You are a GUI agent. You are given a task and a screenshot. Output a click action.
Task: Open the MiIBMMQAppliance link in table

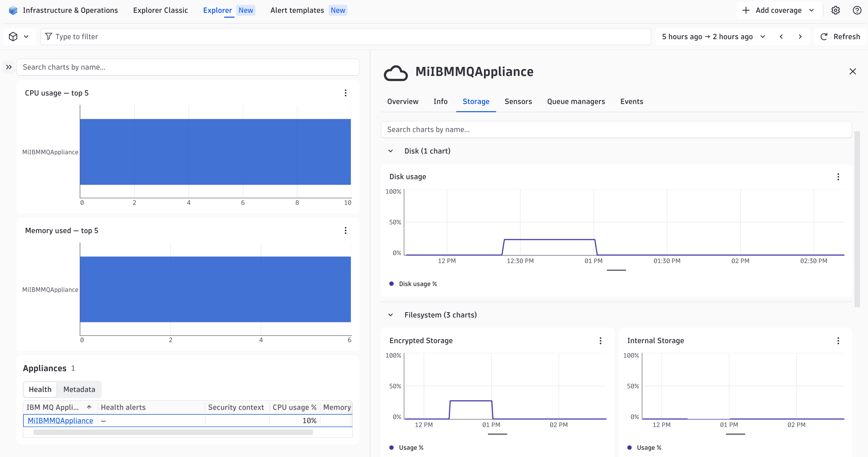coord(60,420)
